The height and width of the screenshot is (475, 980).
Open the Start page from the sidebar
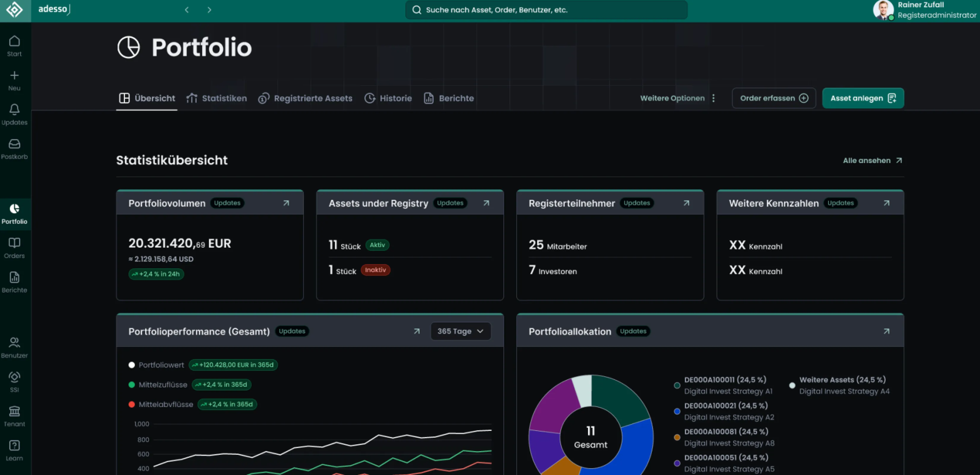click(x=14, y=45)
